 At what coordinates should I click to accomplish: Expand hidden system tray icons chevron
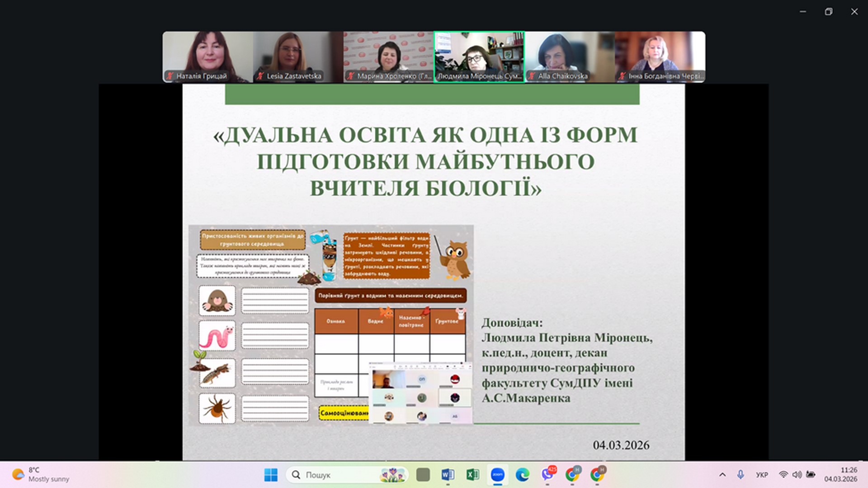pyautogui.click(x=722, y=475)
